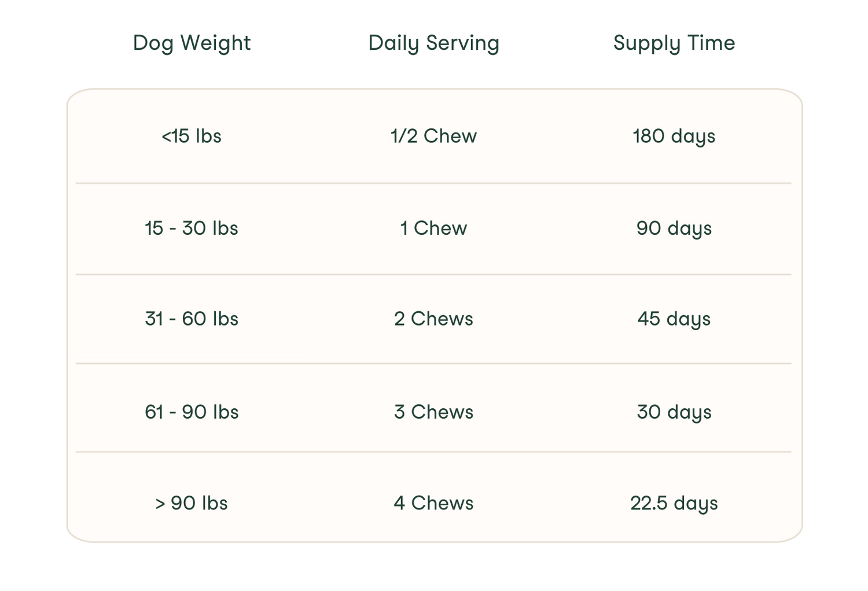Click the Supply Time column header
Image resolution: width=868 pixels, height=591 pixels.
674,43
